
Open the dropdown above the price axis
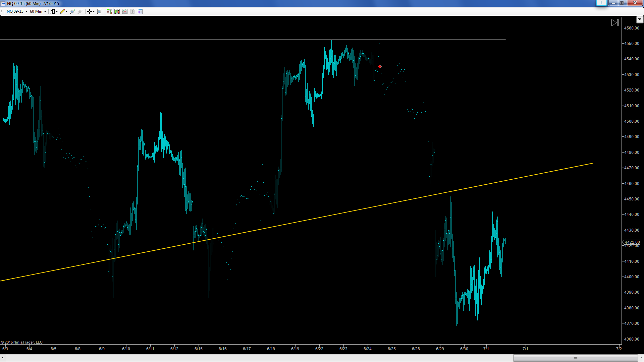tap(639, 20)
